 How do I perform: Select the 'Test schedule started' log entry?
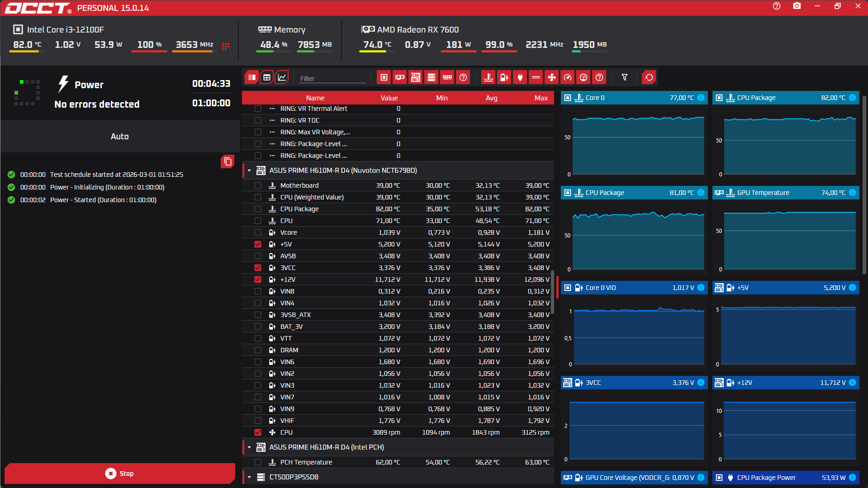[x=117, y=175]
